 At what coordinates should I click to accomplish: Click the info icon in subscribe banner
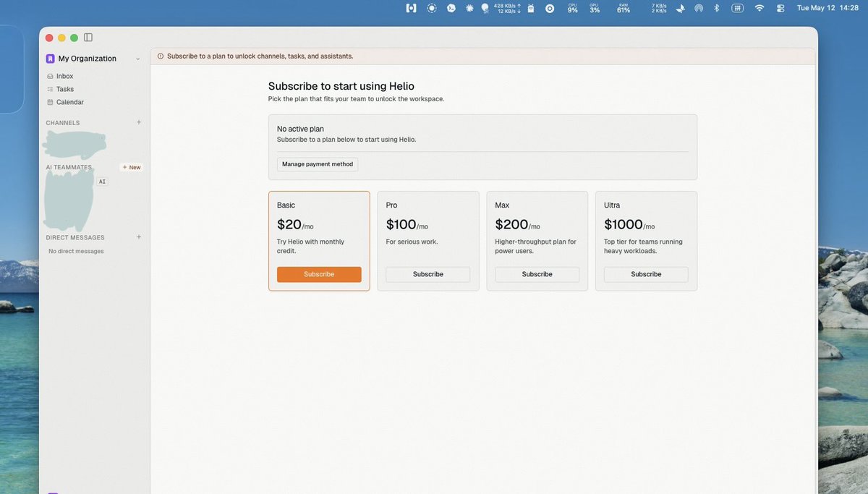pos(161,56)
